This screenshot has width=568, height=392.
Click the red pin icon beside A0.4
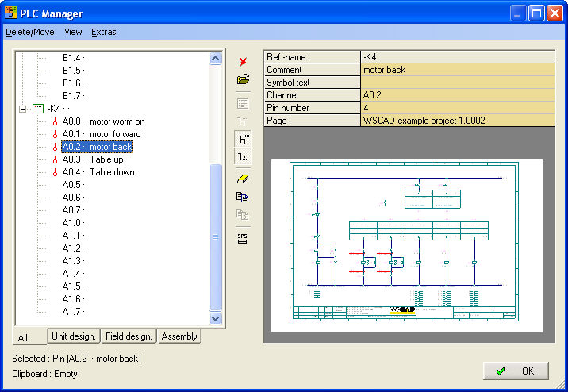[x=55, y=172]
